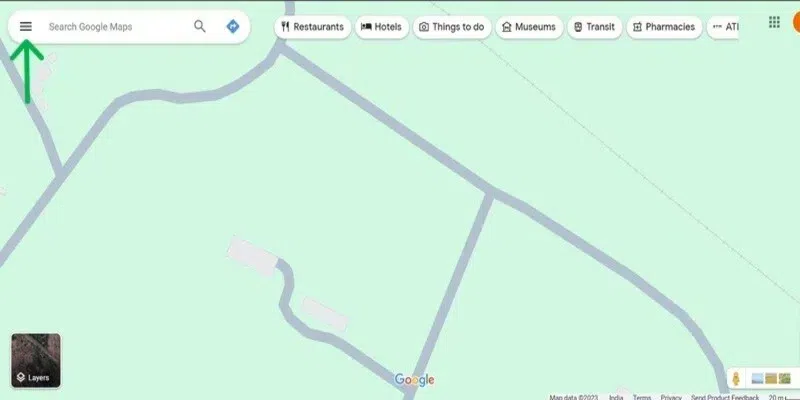Show Hotels on the map
The image size is (800, 400).
pyautogui.click(x=382, y=27)
